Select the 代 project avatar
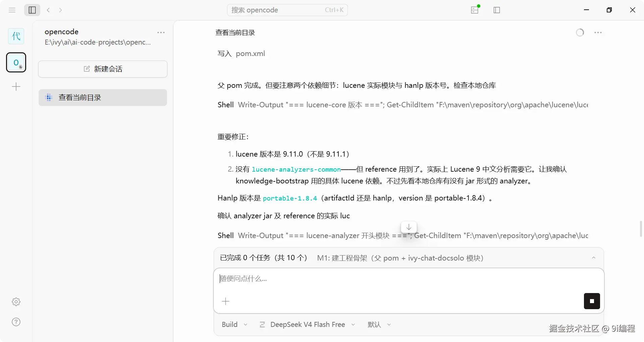 click(x=16, y=36)
